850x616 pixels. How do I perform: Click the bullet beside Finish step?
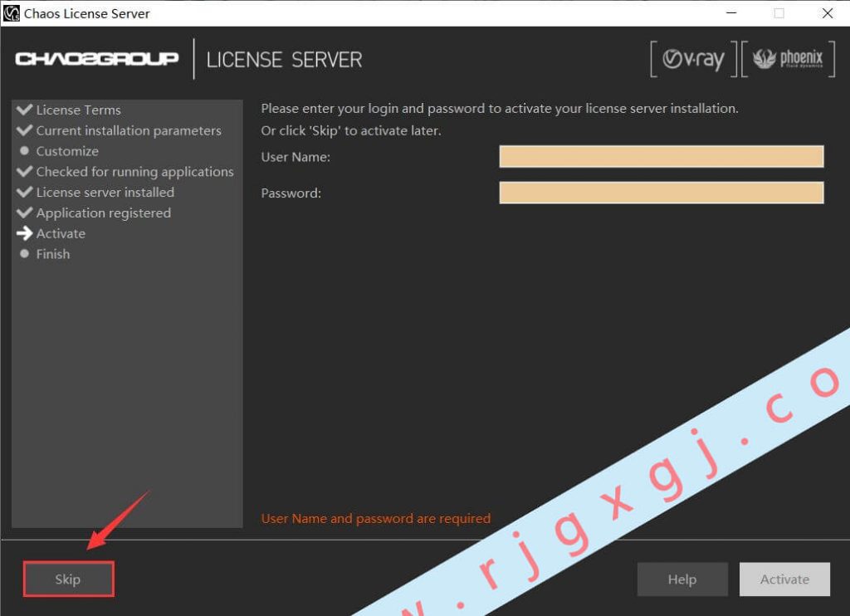[24, 253]
